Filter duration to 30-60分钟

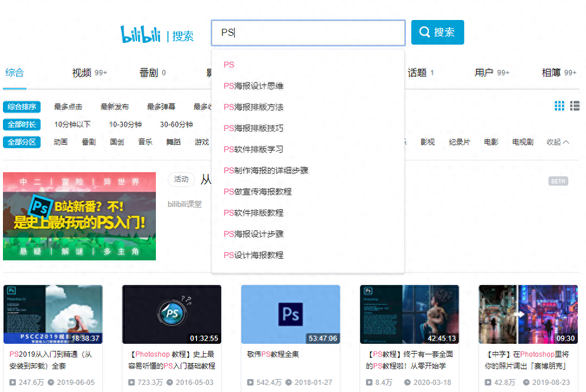(177, 125)
